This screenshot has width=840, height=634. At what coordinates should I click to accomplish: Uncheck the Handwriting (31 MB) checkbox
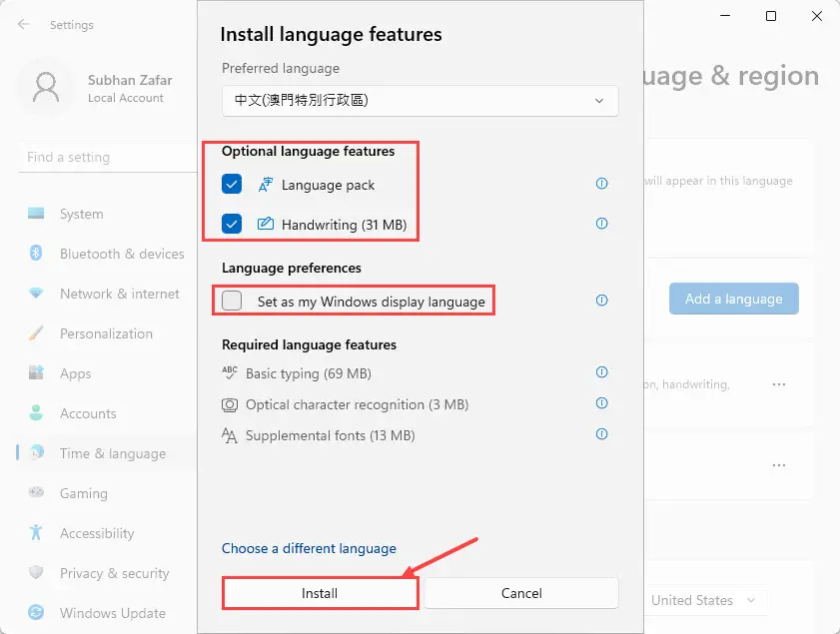point(232,224)
